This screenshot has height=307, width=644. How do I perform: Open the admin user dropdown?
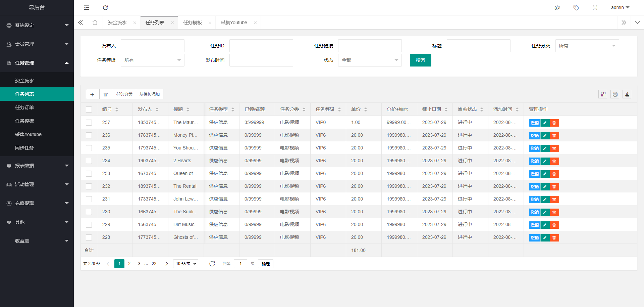click(620, 7)
